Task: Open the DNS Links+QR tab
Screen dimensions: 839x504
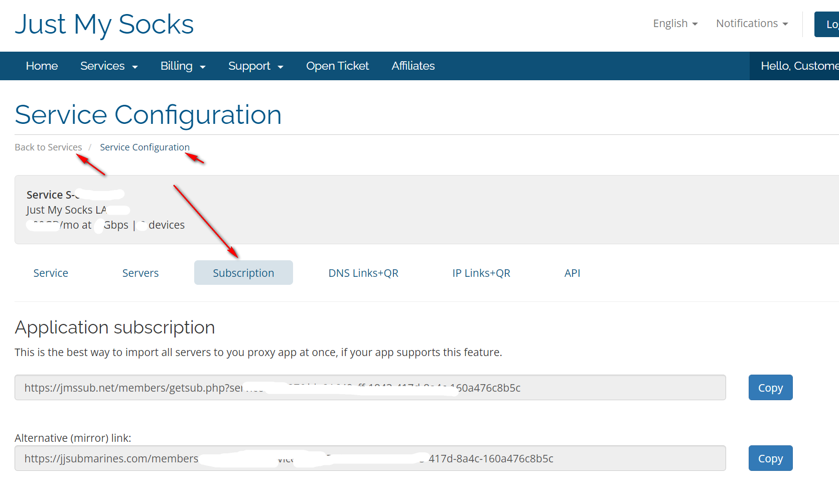Action: (363, 273)
